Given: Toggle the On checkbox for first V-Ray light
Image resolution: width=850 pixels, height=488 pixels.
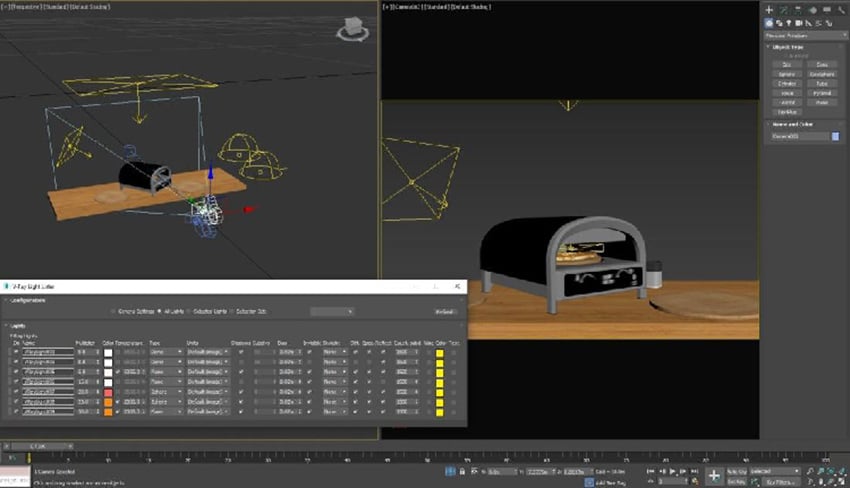Looking at the screenshot, I should pyautogui.click(x=16, y=352).
